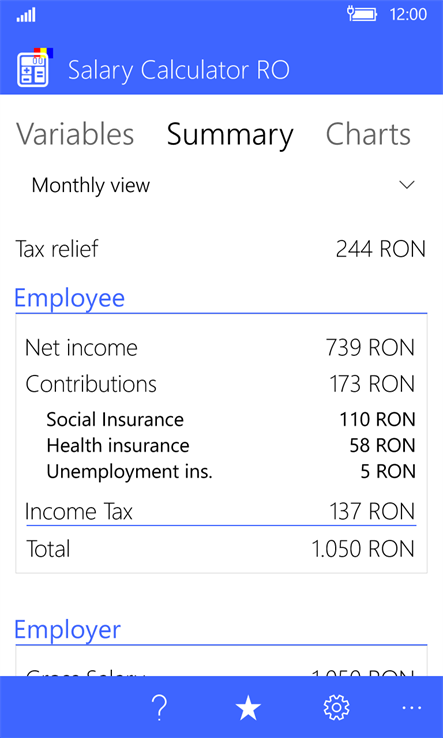The width and height of the screenshot is (443, 738).
Task: Click the Salary Calculator app logo
Action: [x=34, y=68]
